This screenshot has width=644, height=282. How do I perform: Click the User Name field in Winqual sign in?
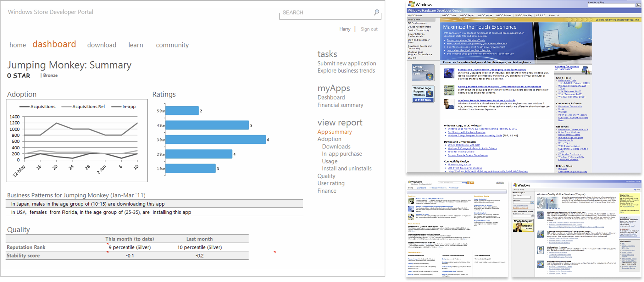522,197
